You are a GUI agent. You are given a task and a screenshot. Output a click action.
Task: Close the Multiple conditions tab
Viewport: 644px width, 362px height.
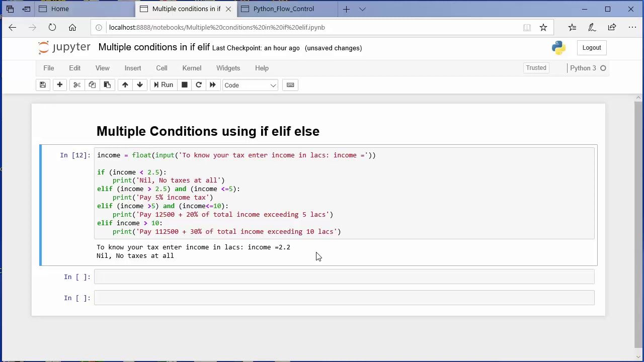[x=228, y=9]
